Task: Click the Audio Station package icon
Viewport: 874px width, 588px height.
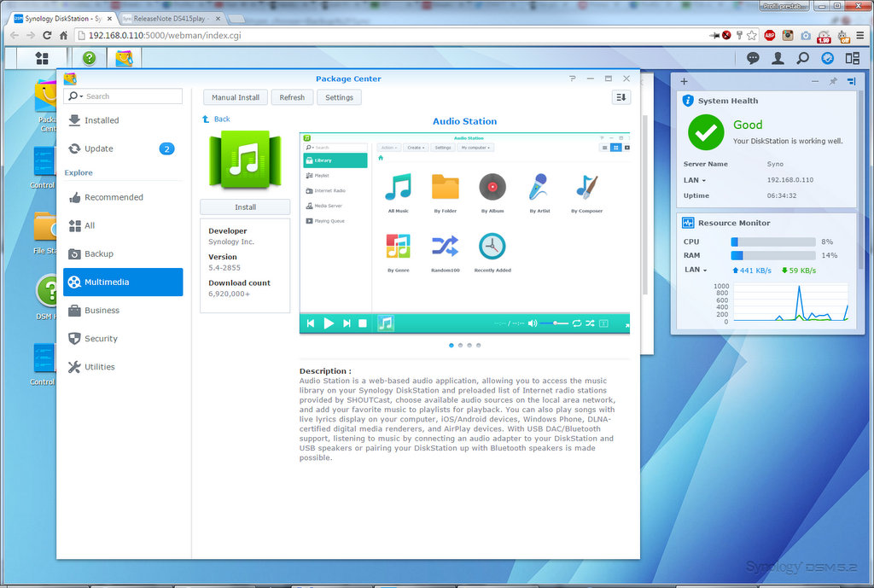Action: [245, 160]
